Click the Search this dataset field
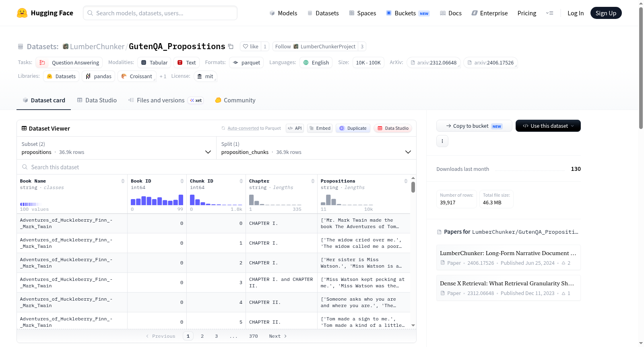The height and width of the screenshot is (347, 644). coord(217,167)
